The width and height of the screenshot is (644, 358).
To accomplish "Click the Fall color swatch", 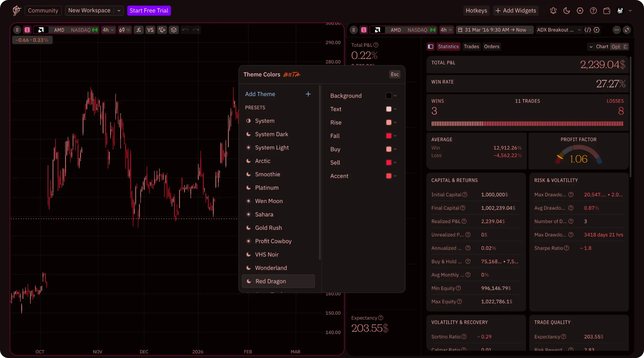I will point(389,136).
